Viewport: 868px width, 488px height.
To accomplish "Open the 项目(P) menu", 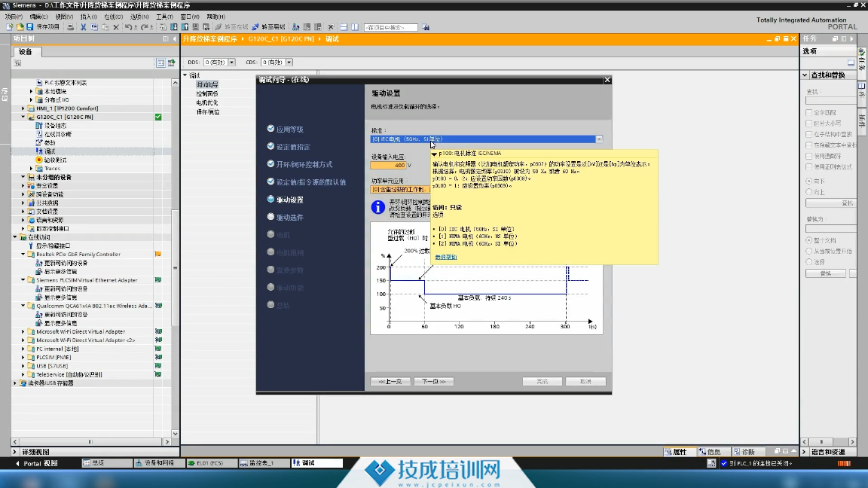I will [14, 17].
